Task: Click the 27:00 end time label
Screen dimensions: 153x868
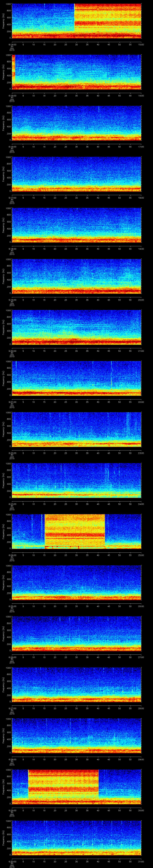Action: pyautogui.click(x=141, y=657)
